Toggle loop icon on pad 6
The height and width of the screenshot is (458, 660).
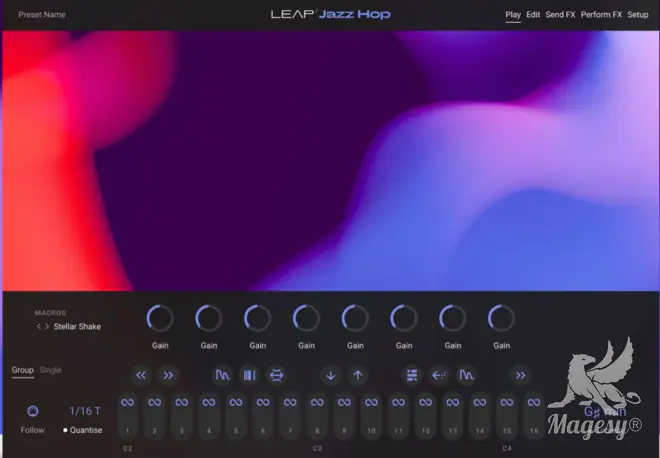263,402
